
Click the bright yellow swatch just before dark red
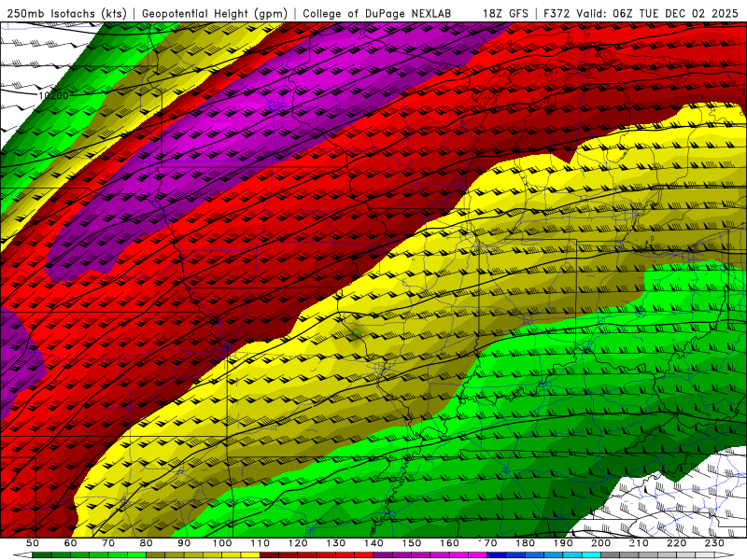pos(250,555)
